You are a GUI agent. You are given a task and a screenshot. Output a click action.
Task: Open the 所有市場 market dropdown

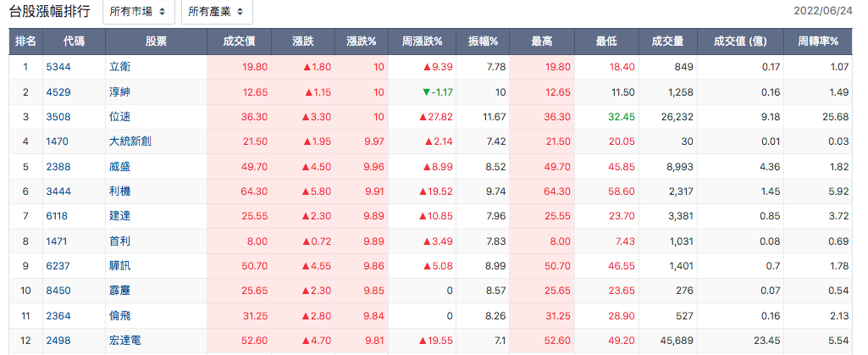point(138,12)
